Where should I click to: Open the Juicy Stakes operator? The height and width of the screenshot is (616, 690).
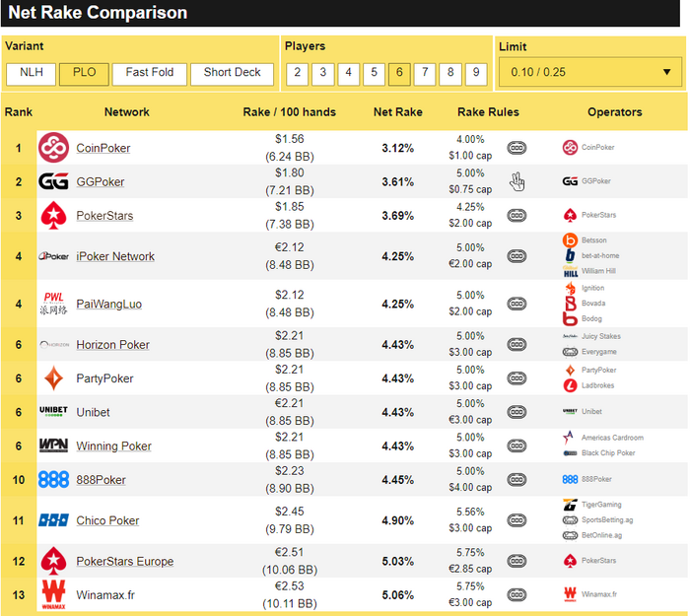(x=591, y=337)
